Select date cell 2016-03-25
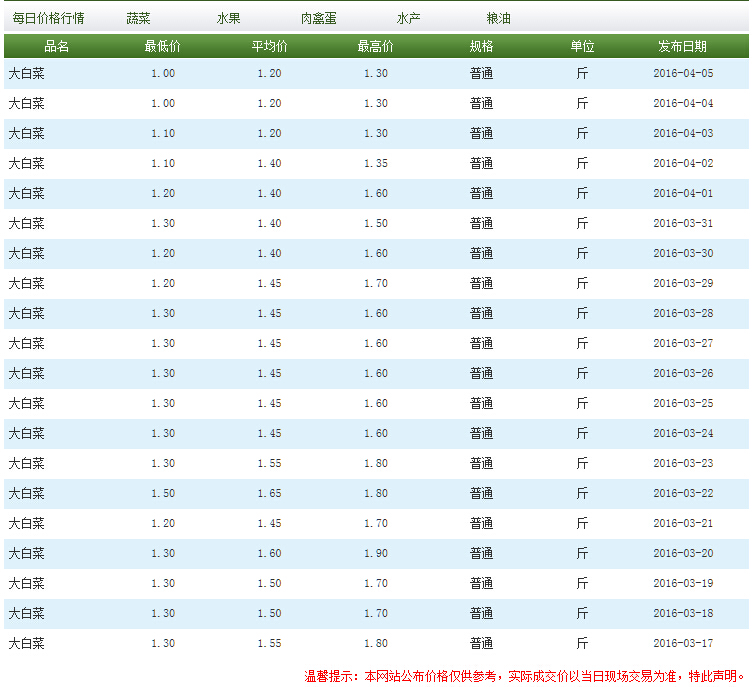Image resolution: width=754 pixels, height=687 pixels. [x=683, y=403]
